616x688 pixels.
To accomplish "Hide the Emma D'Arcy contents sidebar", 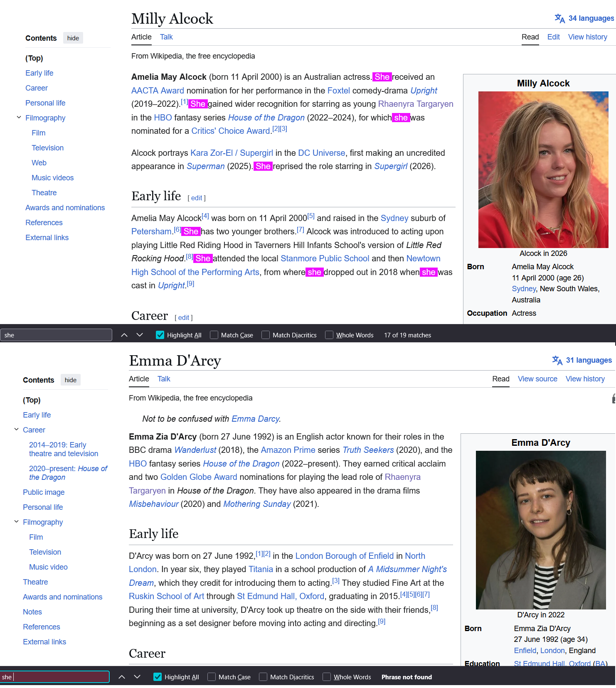I will tap(71, 380).
